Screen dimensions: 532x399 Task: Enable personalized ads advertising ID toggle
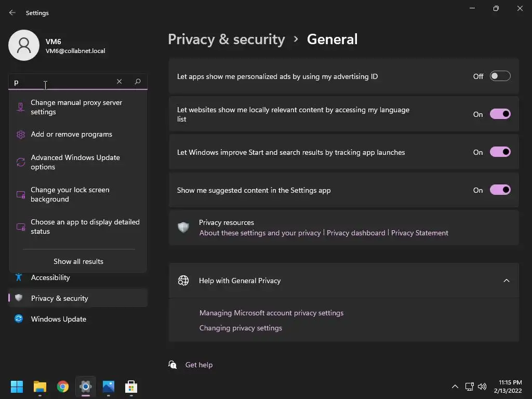coord(500,76)
